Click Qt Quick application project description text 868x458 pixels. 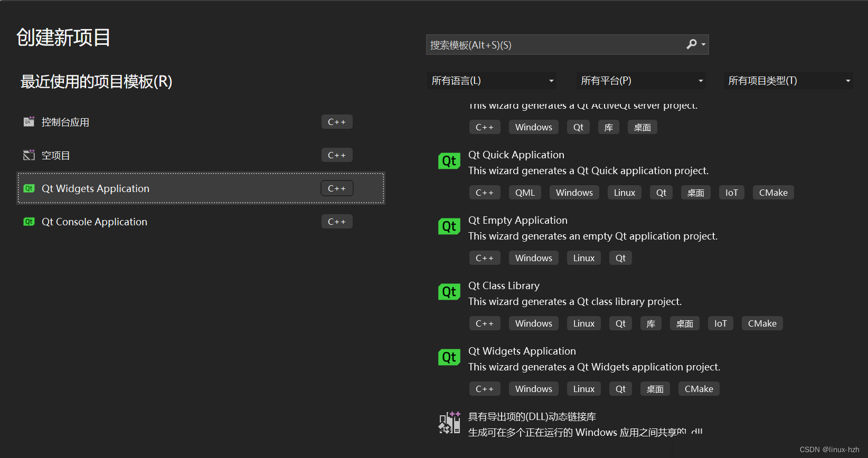[x=588, y=170]
